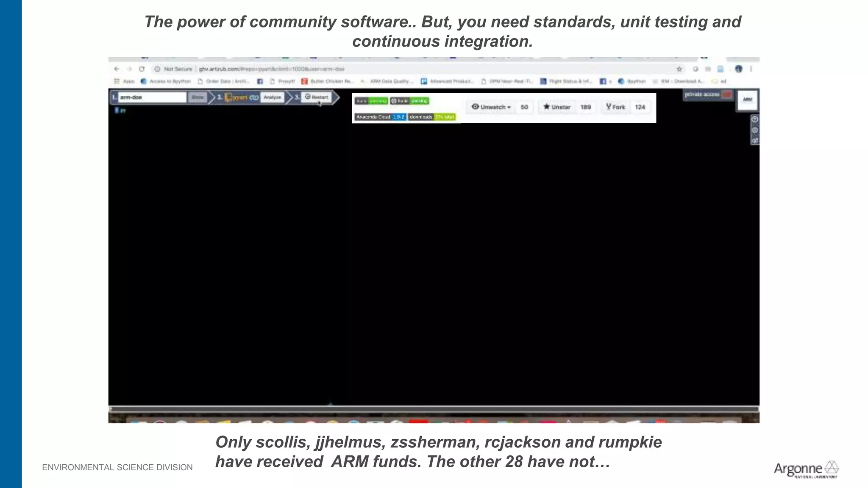Click the fork count 124
This screenshot has height=488, width=868.
tap(640, 107)
